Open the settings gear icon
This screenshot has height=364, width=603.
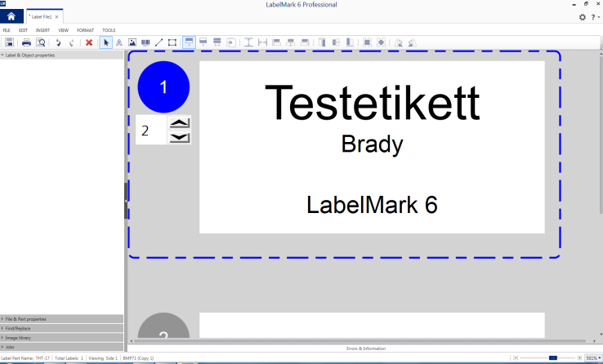(583, 17)
